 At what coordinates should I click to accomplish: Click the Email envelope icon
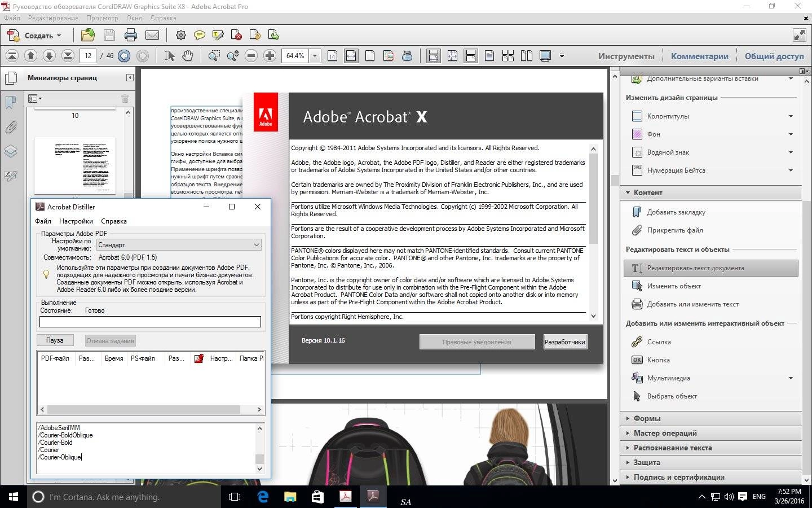click(152, 35)
